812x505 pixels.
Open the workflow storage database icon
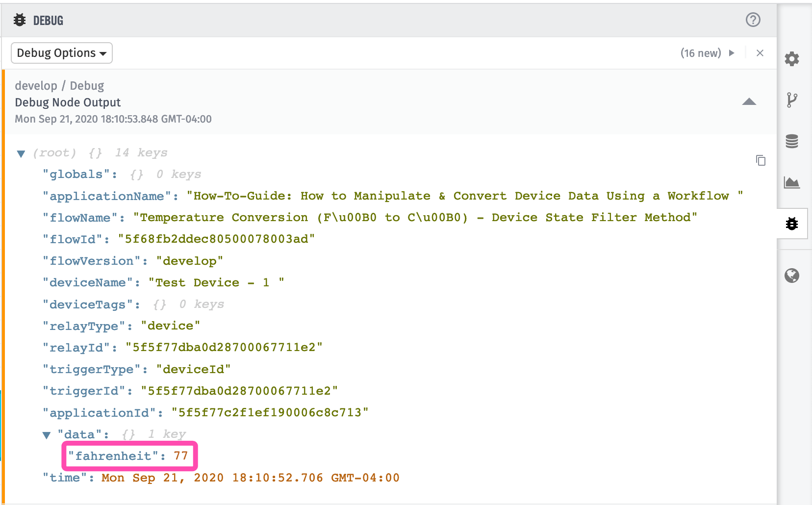(792, 141)
